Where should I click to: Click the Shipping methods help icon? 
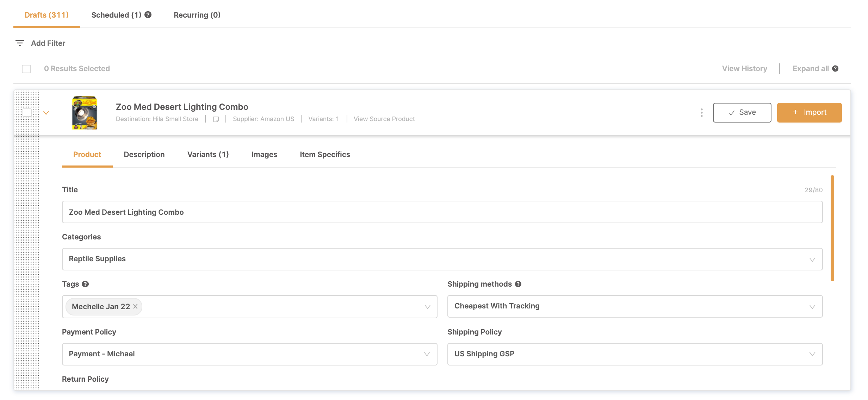coord(518,284)
